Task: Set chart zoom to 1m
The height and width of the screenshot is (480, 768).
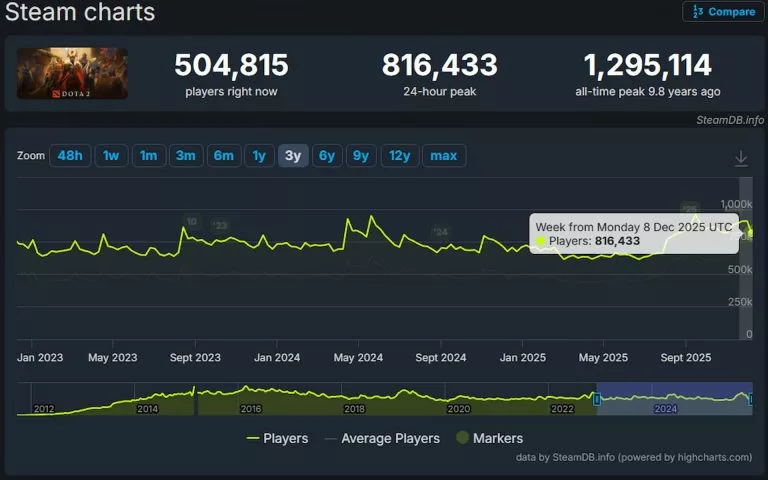Action: tap(149, 156)
